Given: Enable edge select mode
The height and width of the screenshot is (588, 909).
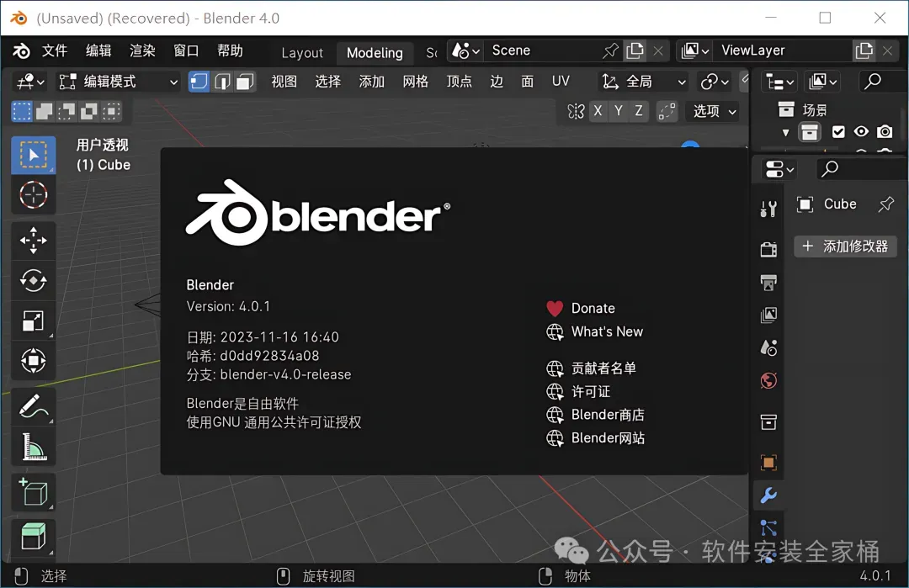Looking at the screenshot, I should point(222,82).
